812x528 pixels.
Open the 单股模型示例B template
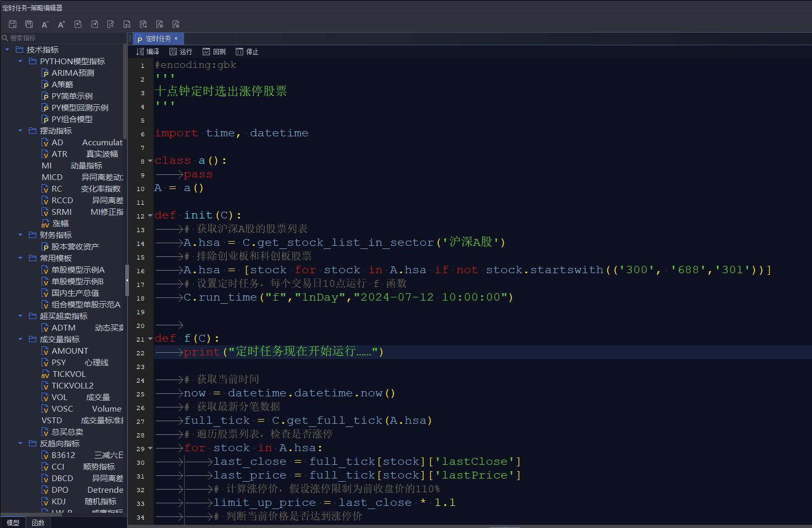(73, 281)
